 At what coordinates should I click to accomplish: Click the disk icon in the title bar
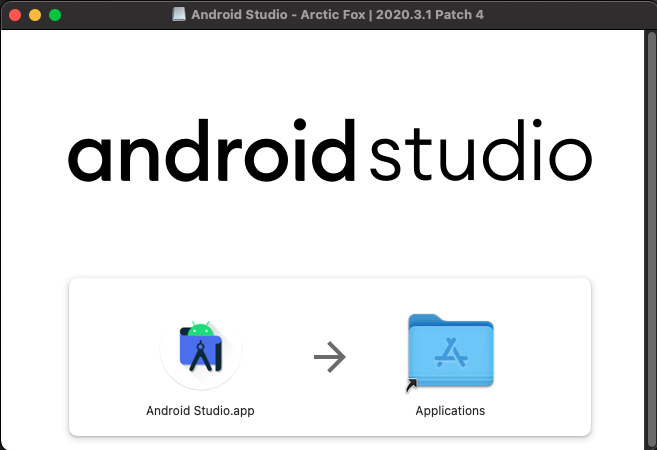click(x=179, y=15)
